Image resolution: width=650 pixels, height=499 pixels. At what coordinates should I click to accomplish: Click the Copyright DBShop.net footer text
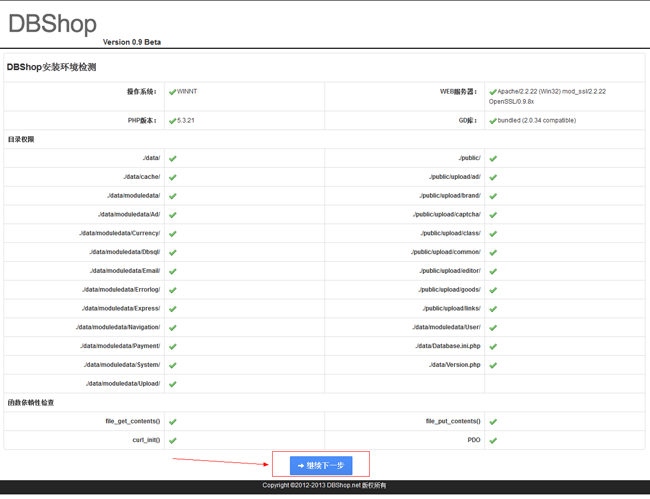tap(324, 485)
